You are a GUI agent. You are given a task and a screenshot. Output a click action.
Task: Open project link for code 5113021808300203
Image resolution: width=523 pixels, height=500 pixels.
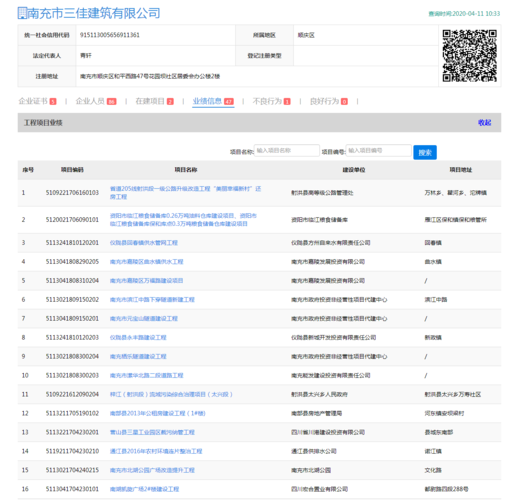pos(146,375)
